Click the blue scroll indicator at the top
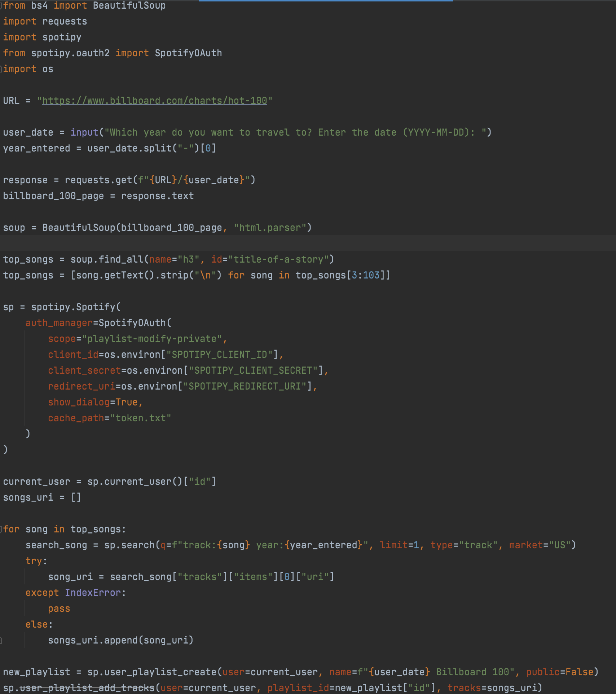The height and width of the screenshot is (694, 616). click(325, 2)
